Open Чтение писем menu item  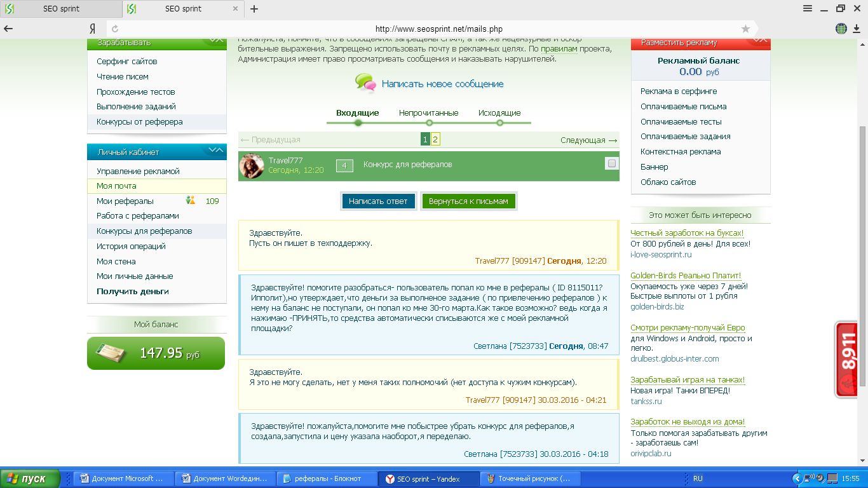(x=123, y=77)
